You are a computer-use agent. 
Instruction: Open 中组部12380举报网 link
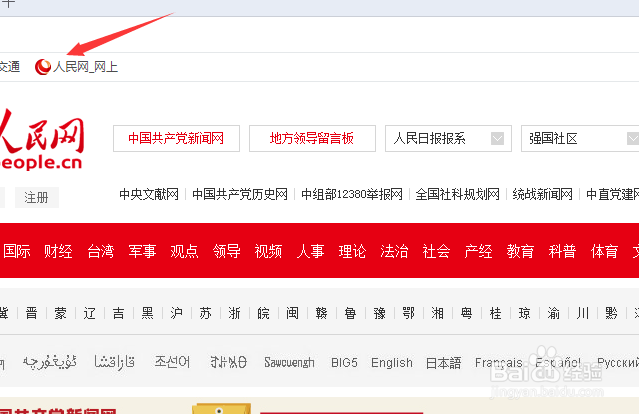(x=352, y=194)
